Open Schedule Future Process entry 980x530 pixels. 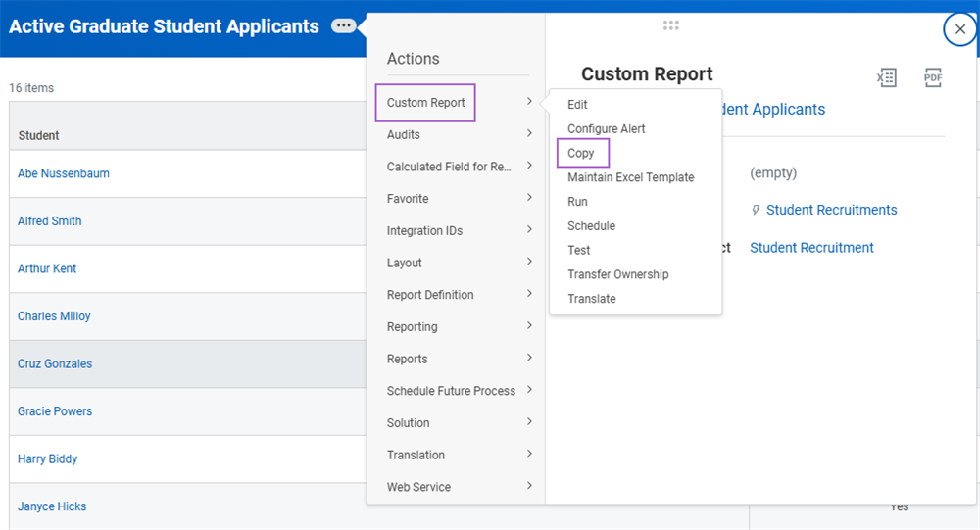coord(451,391)
